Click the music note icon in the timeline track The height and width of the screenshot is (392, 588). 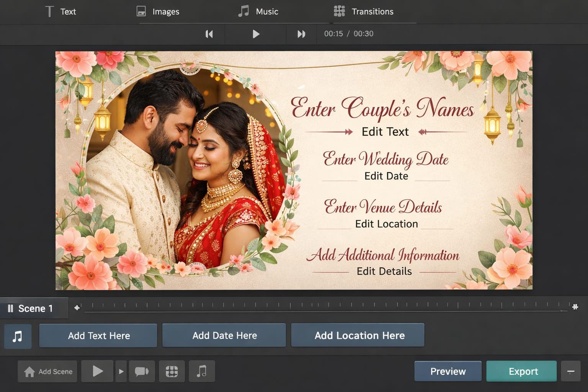[18, 336]
